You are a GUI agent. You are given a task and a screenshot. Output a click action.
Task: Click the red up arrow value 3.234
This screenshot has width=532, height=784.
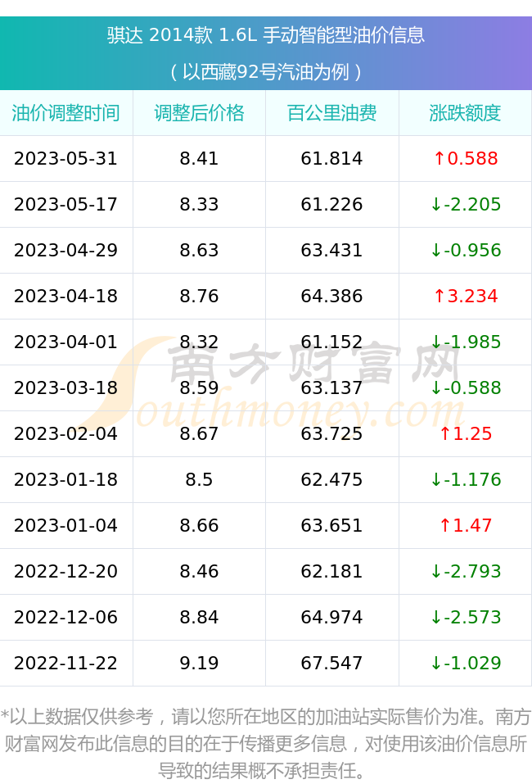point(466,296)
